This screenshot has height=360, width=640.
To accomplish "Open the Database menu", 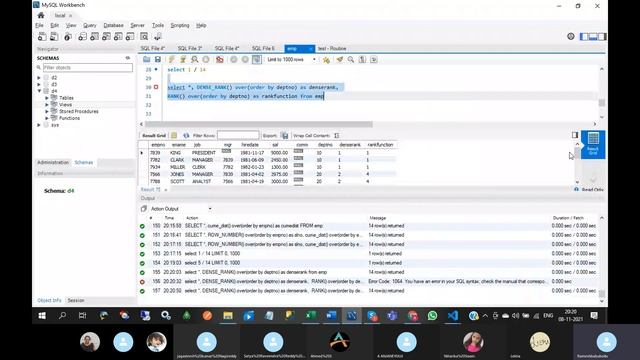I will pyautogui.click(x=113, y=25).
